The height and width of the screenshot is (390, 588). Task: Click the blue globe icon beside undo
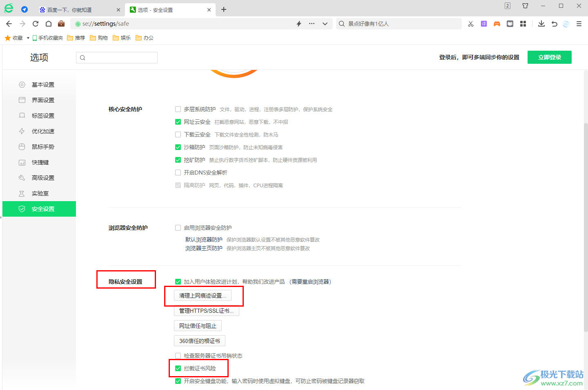pyautogui.click(x=566, y=24)
